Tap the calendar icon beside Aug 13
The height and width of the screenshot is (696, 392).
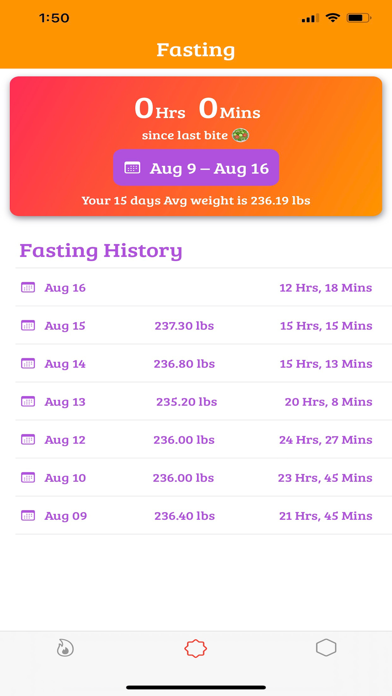pos(28,402)
